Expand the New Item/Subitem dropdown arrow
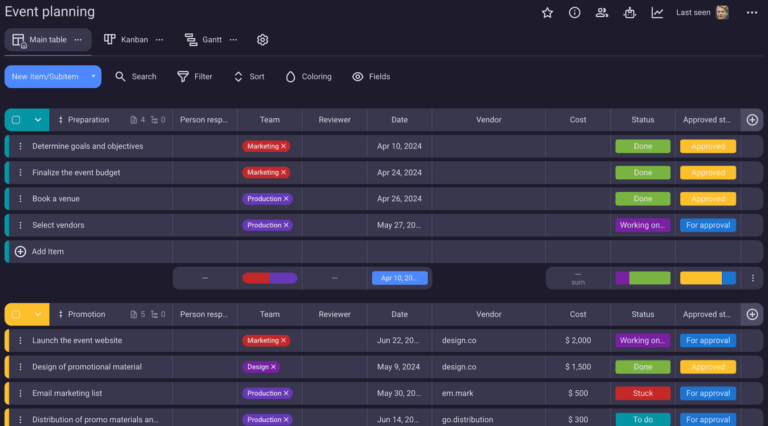 93,76
